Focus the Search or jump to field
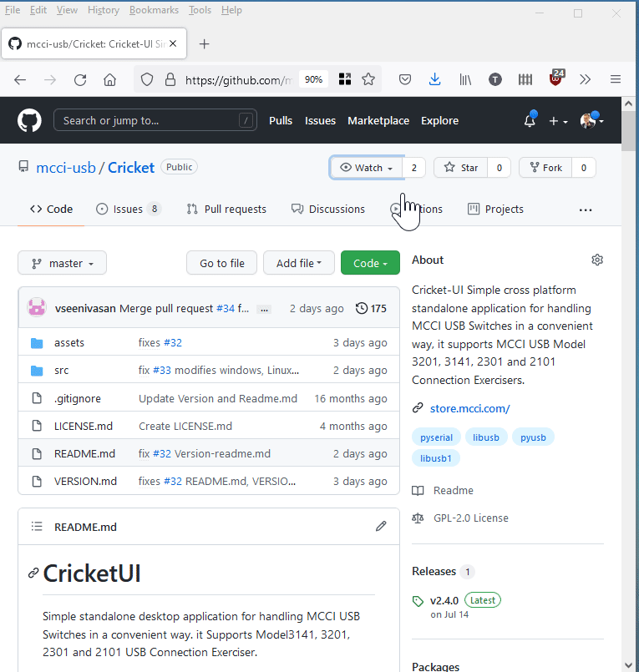The width and height of the screenshot is (639, 672). coord(155,120)
